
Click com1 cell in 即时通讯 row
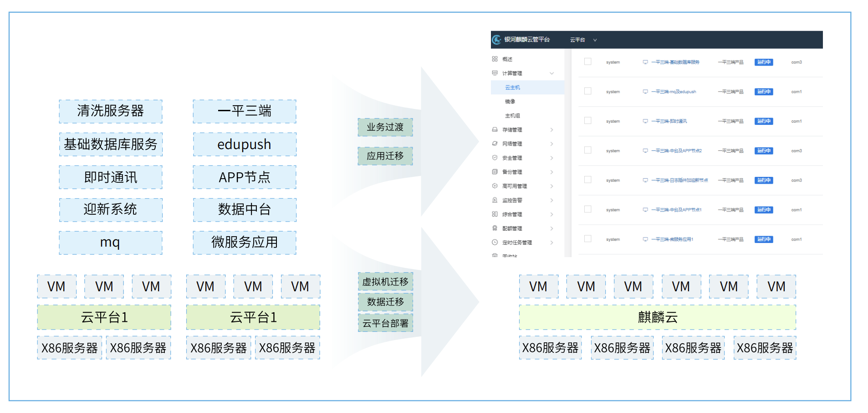[x=797, y=121]
